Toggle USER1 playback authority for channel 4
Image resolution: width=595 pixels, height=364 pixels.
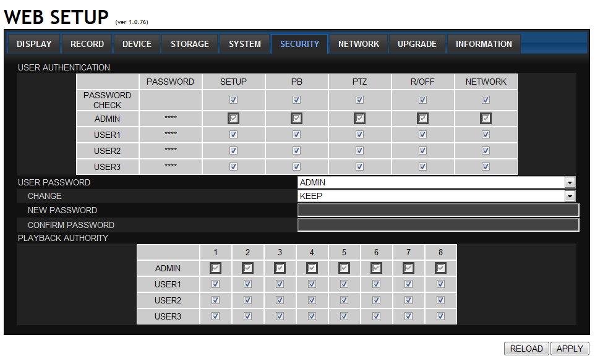coord(312,284)
